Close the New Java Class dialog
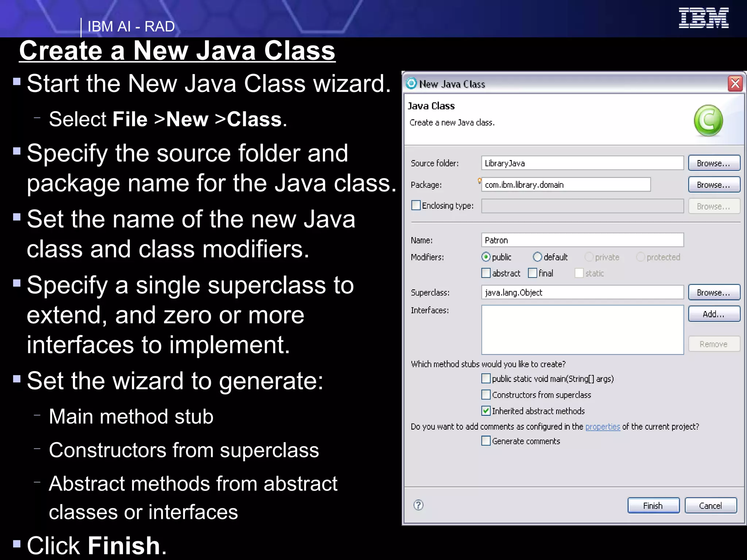The image size is (747, 560). (735, 83)
